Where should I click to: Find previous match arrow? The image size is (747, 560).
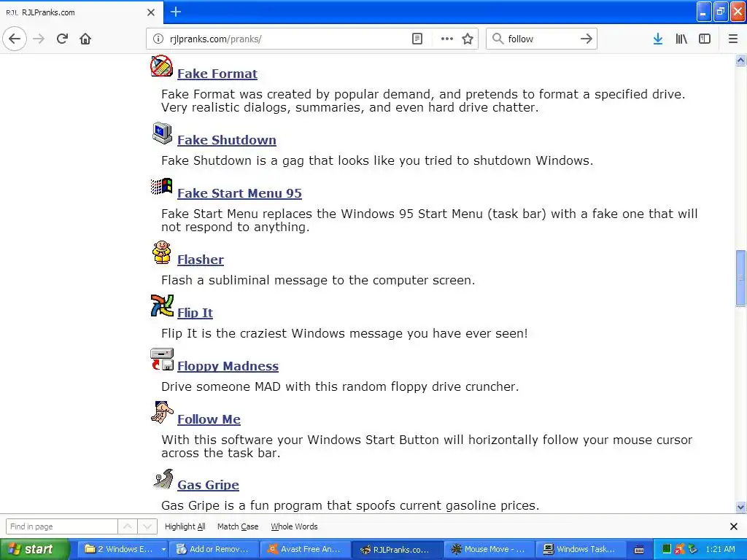point(128,526)
